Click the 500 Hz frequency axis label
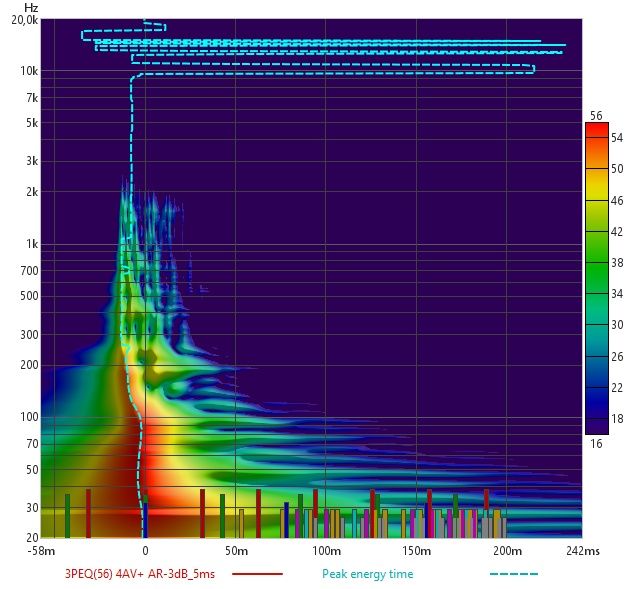640x589 pixels. 28,296
